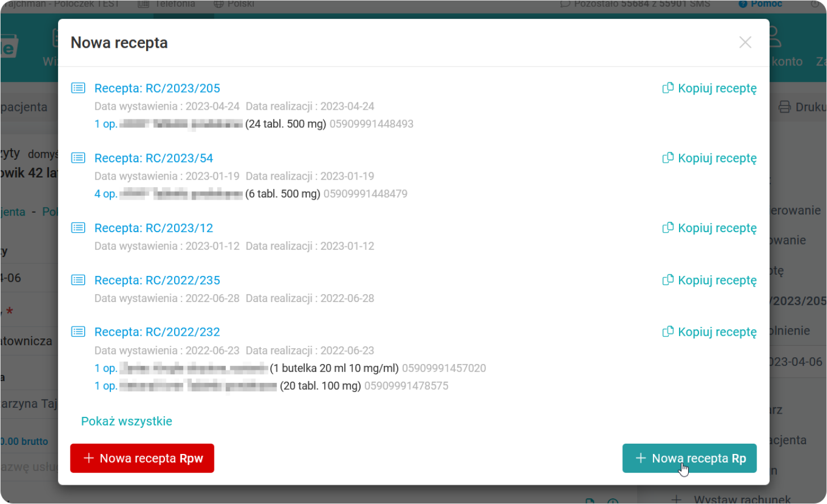Click code 05909991448493

(x=371, y=124)
